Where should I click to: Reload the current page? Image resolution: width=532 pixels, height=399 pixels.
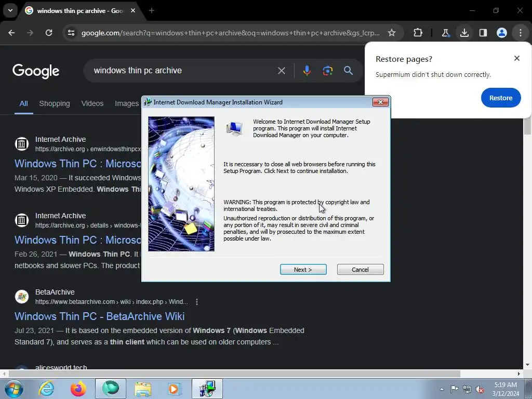(x=49, y=33)
